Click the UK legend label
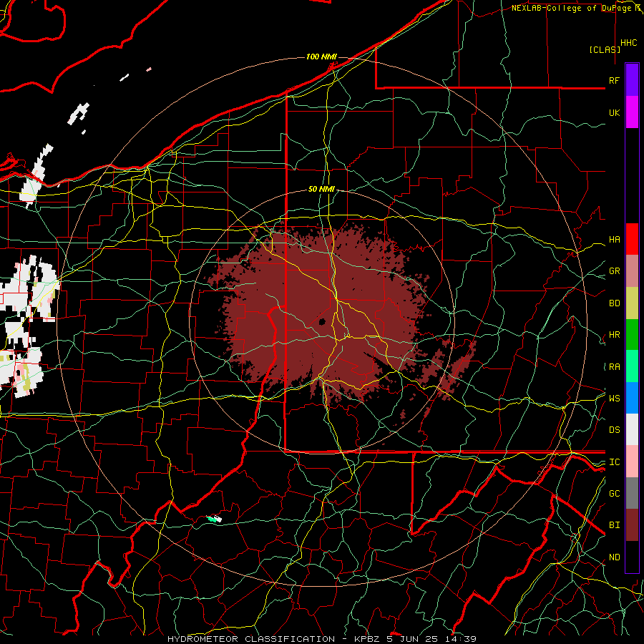 click(614, 112)
